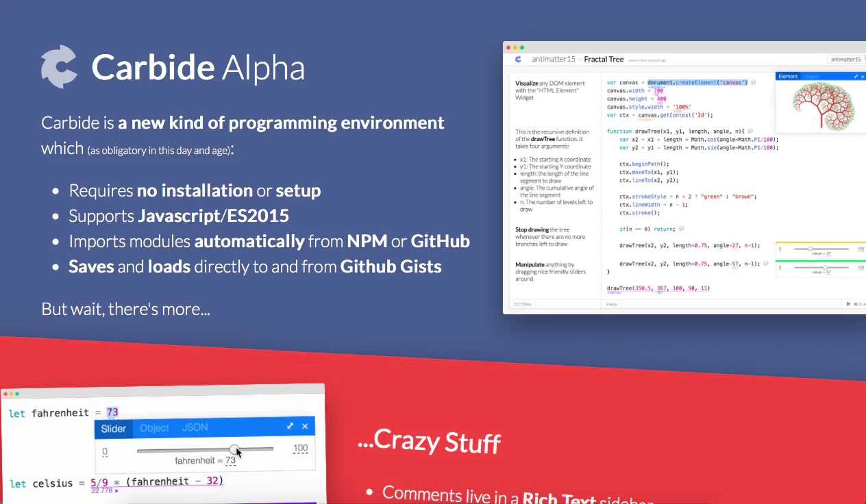Screen dimensions: 866x504
Task: Click comment bubble after function drawTree line
Action: pyautogui.click(x=750, y=131)
